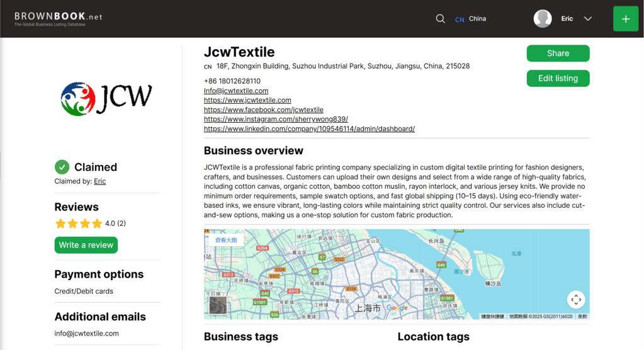Click the map keyboard shortcuts label
The height and width of the screenshot is (350, 644).
click(x=492, y=316)
